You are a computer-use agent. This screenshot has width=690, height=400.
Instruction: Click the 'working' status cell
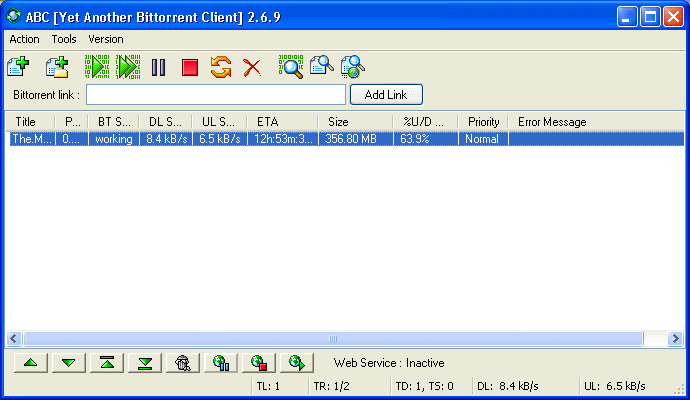(114, 139)
